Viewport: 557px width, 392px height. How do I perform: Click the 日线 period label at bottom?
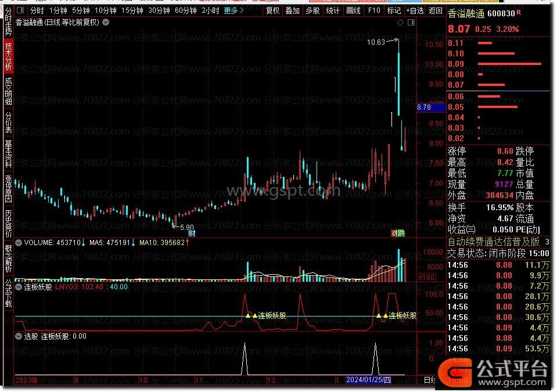coord(429,380)
